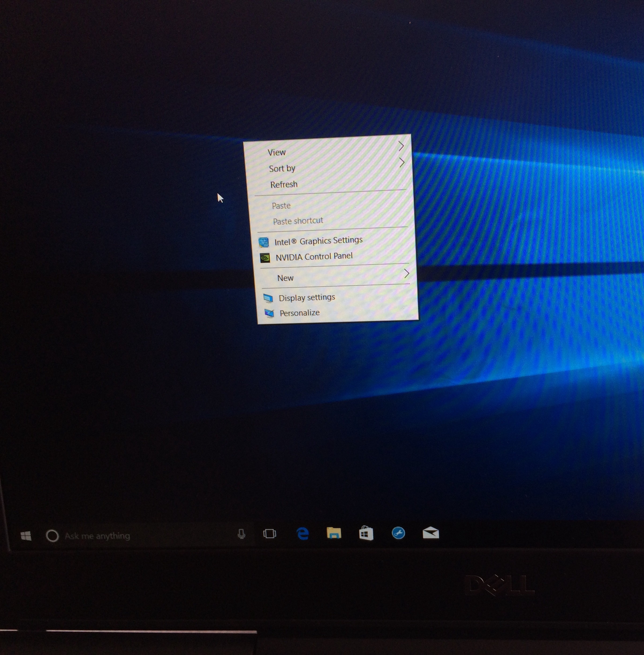The height and width of the screenshot is (655, 644).
Task: Click the Intel Graphics Settings icon
Action: [264, 242]
